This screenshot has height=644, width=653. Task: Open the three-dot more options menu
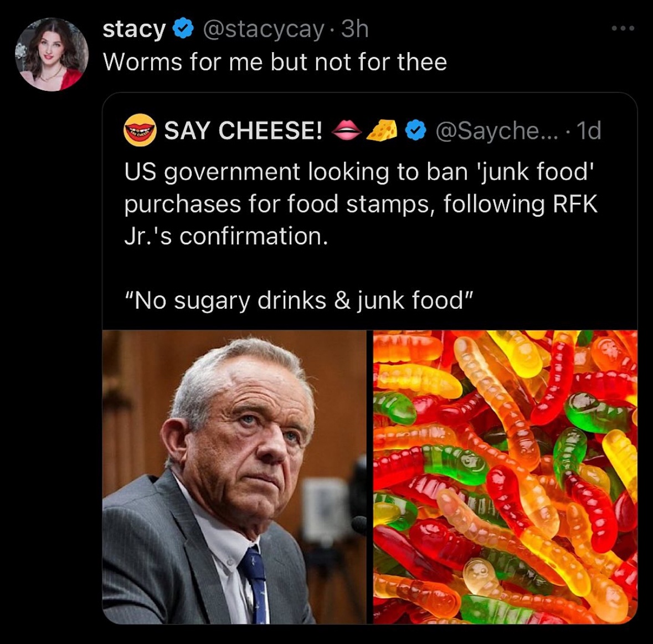click(x=623, y=28)
